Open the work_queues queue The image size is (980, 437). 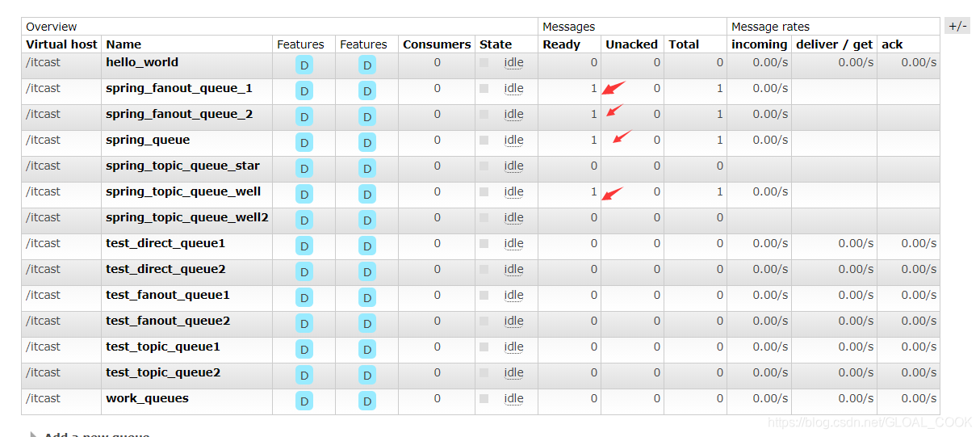coord(147,398)
